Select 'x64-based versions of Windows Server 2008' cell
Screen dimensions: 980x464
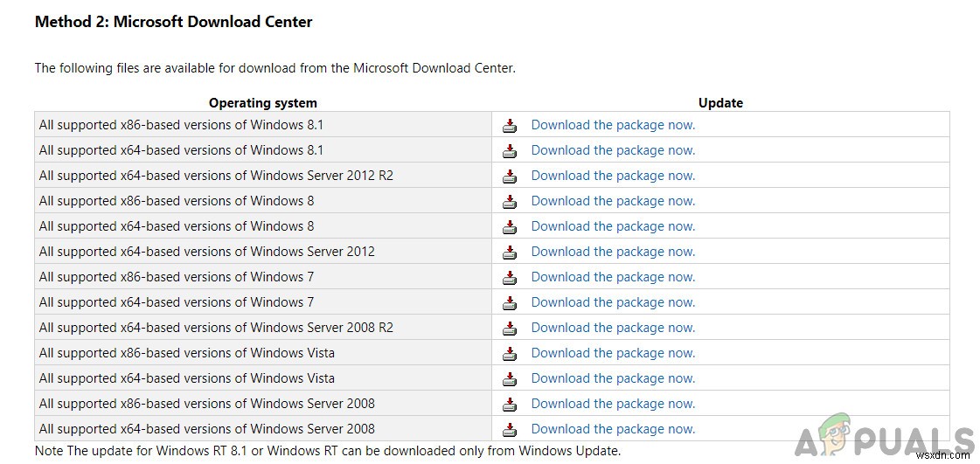[x=263, y=429]
